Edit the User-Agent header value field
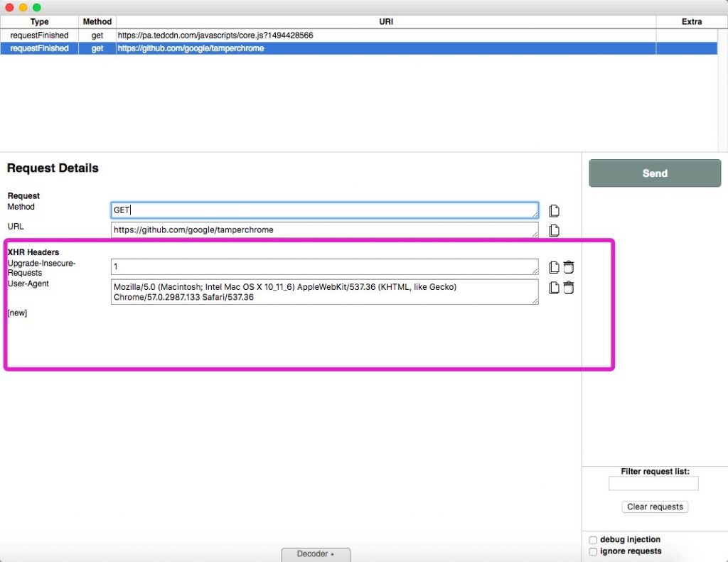Viewport: 728px width, 562px height. click(324, 292)
